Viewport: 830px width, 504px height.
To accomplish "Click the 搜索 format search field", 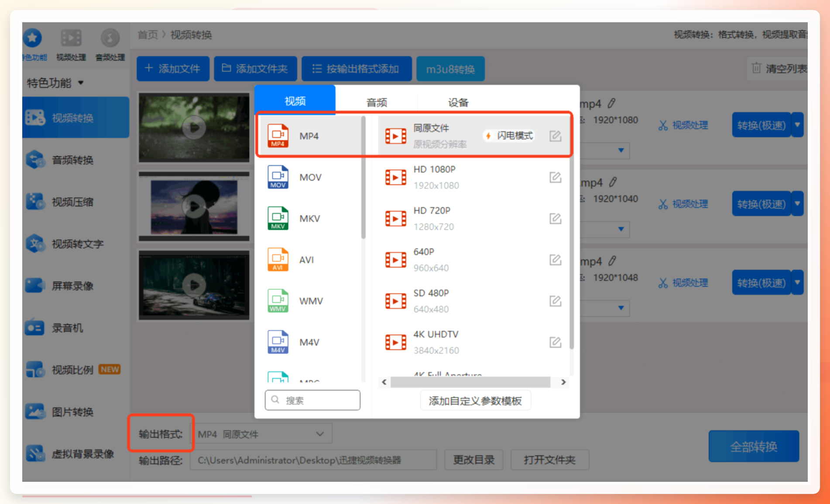I will (312, 400).
